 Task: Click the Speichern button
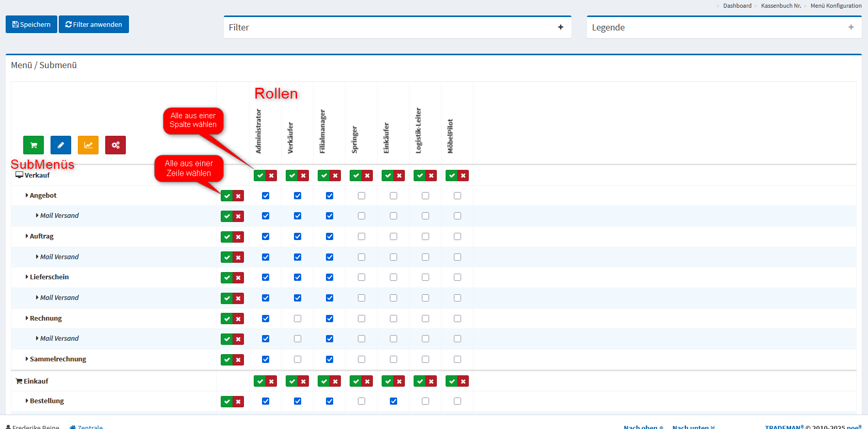click(31, 24)
